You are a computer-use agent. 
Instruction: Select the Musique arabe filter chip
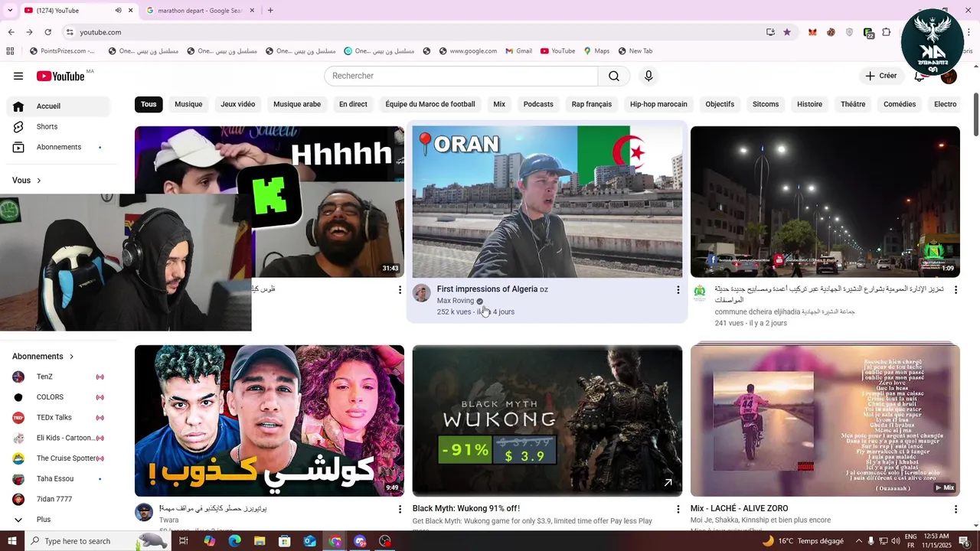tap(297, 104)
